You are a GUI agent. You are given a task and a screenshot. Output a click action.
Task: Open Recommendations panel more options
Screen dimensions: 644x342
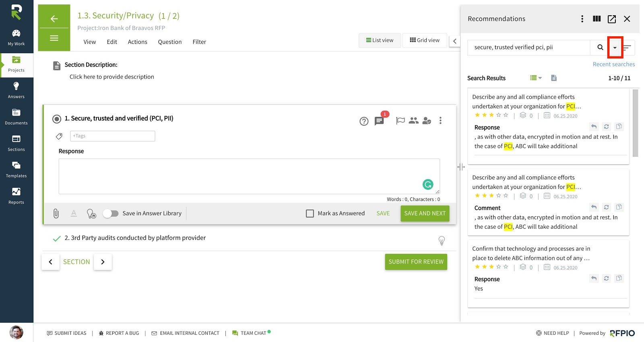tap(582, 19)
